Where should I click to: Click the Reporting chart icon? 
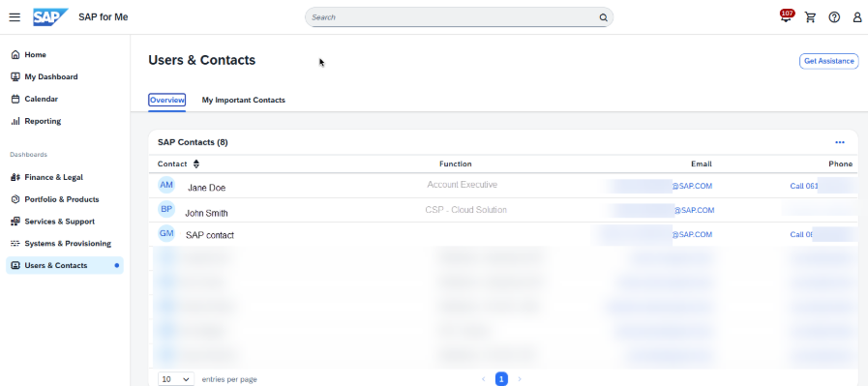(x=15, y=121)
